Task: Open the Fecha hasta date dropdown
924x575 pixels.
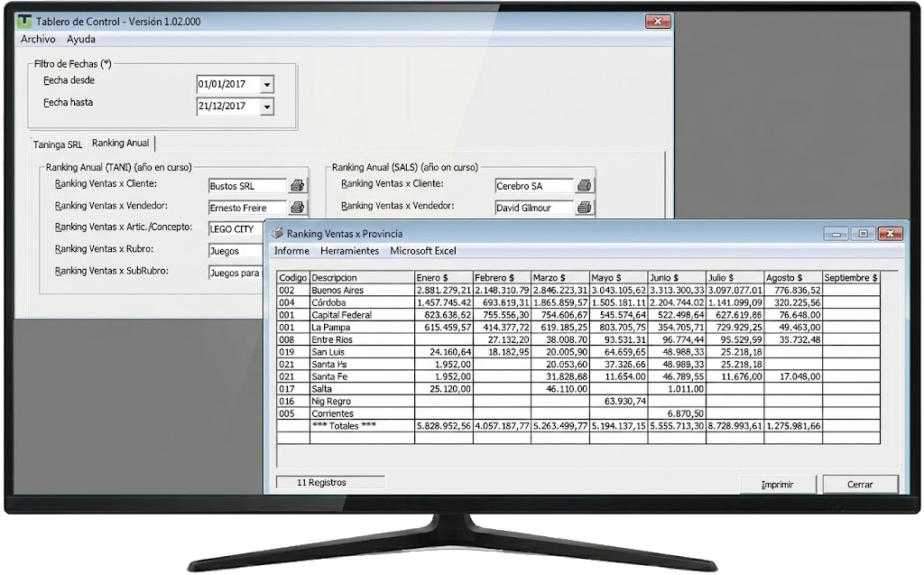Action: (x=266, y=107)
